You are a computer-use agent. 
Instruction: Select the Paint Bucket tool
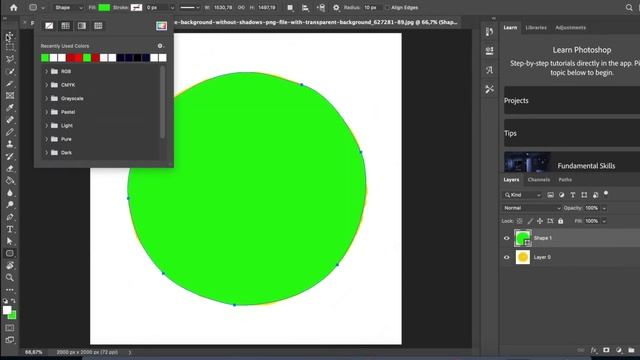tap(9, 180)
